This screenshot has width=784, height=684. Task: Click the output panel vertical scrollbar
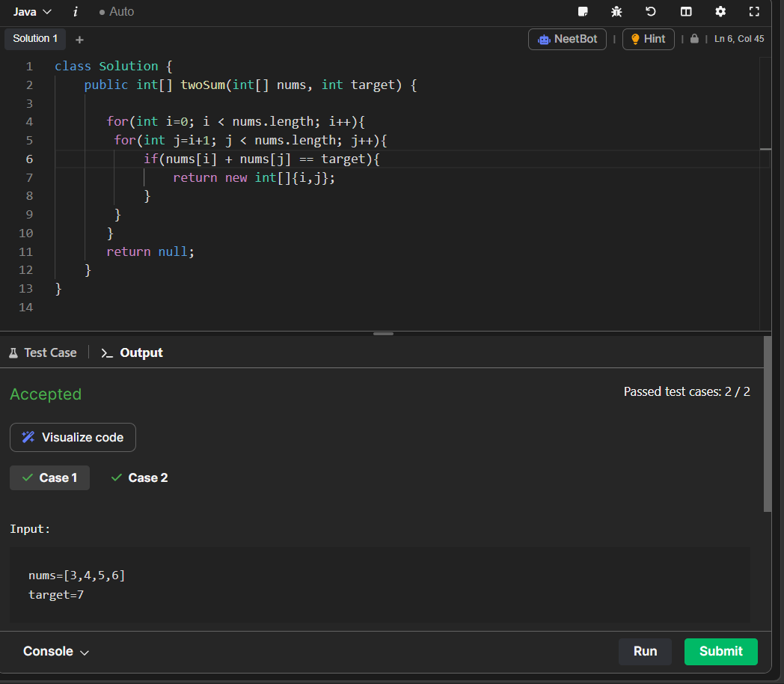click(767, 424)
